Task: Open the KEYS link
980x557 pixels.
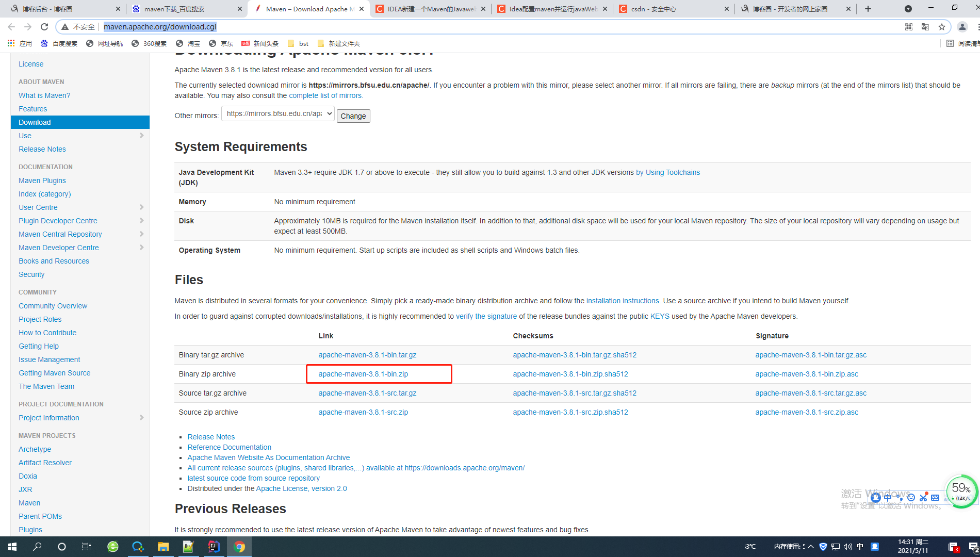Action: pyautogui.click(x=660, y=316)
